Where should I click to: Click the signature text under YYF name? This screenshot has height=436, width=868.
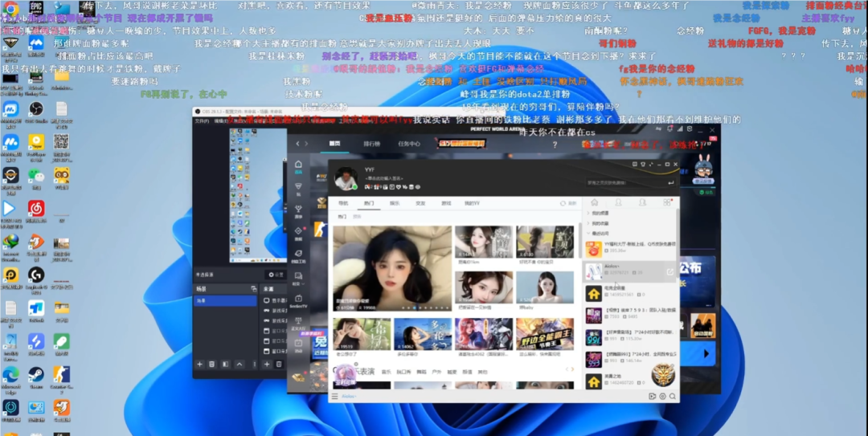(383, 177)
